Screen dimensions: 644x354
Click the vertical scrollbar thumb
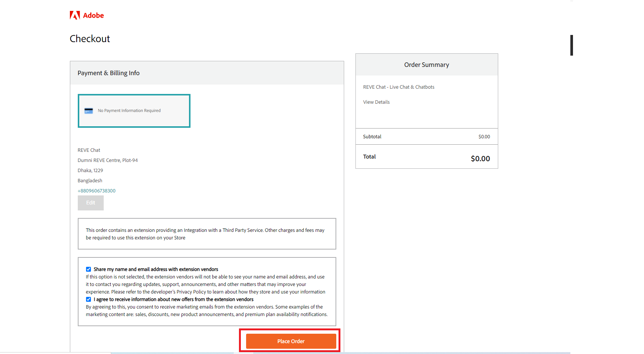coord(571,45)
